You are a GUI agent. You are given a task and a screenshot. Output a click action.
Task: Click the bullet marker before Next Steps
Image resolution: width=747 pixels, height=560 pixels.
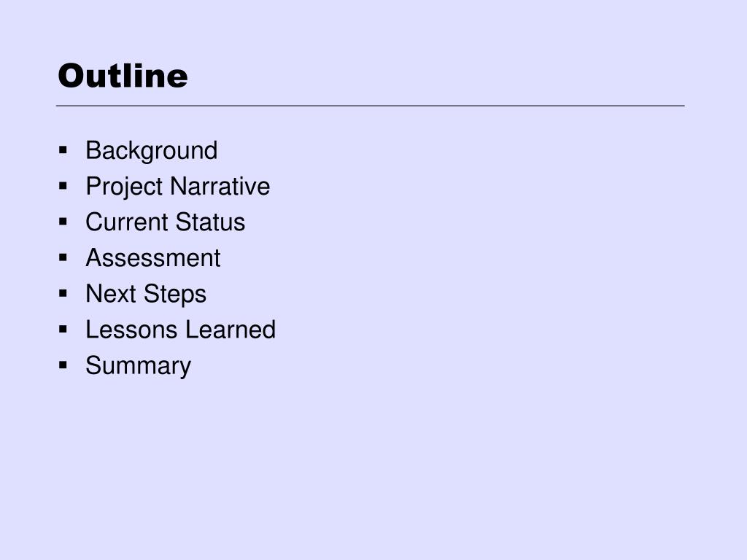[x=63, y=293]
